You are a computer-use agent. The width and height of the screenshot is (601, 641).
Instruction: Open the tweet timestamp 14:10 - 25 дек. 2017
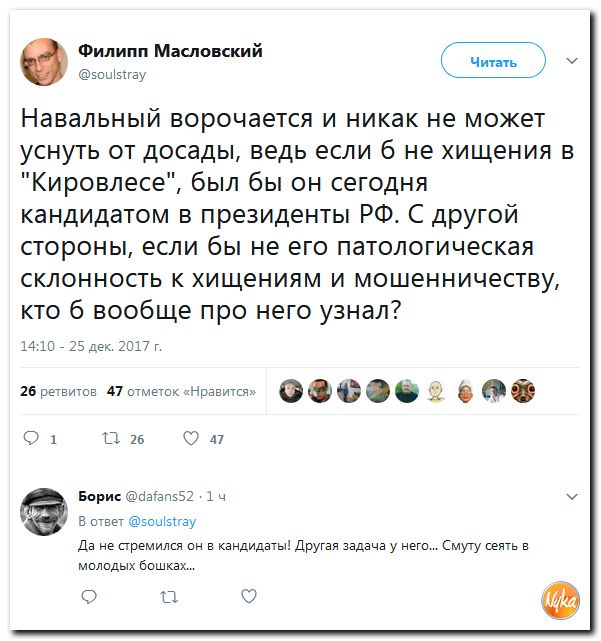point(91,347)
